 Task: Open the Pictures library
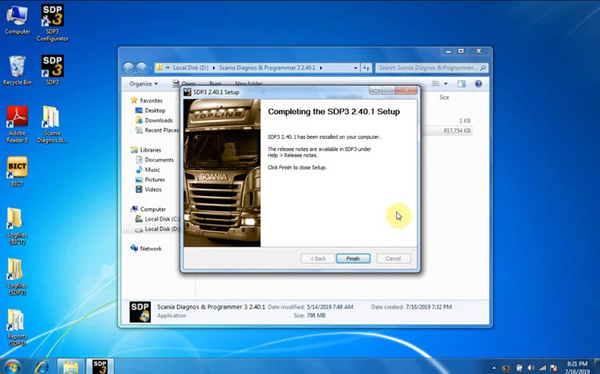tap(154, 180)
